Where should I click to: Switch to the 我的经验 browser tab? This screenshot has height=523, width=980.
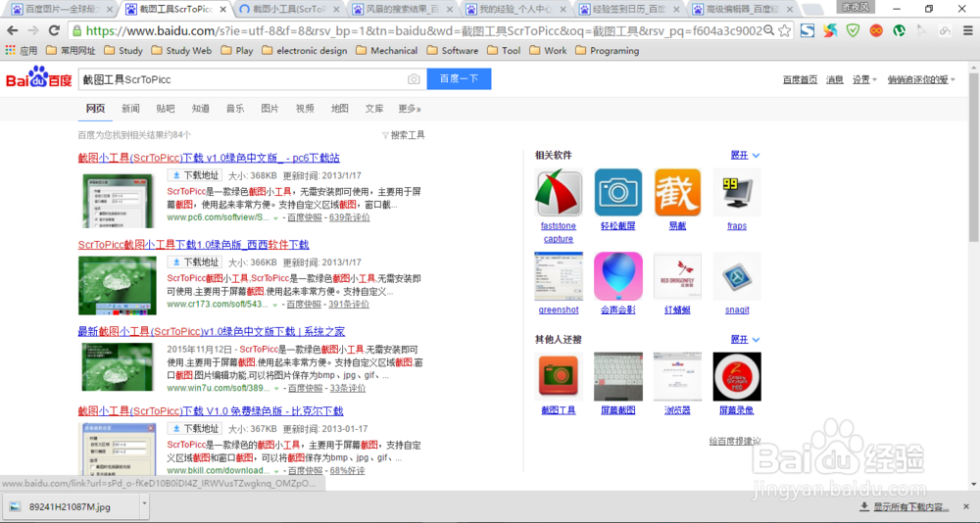(515, 10)
